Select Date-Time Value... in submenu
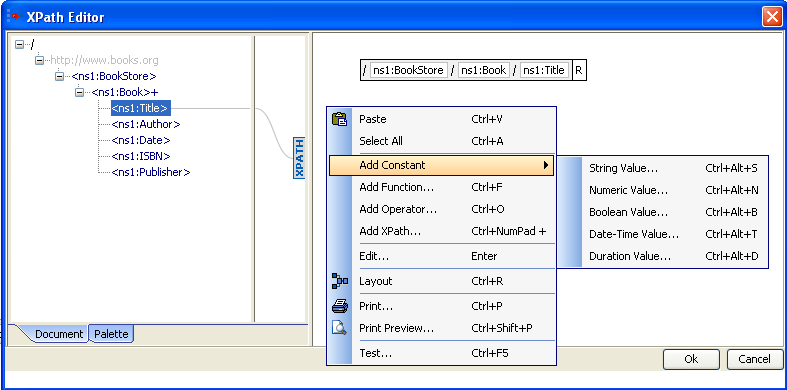Viewport: 787px width, 390px height. (663, 234)
